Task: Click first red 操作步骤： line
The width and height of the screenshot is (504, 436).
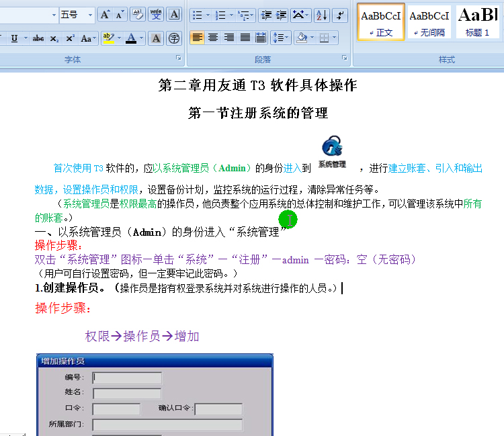Action: pyautogui.click(x=58, y=245)
